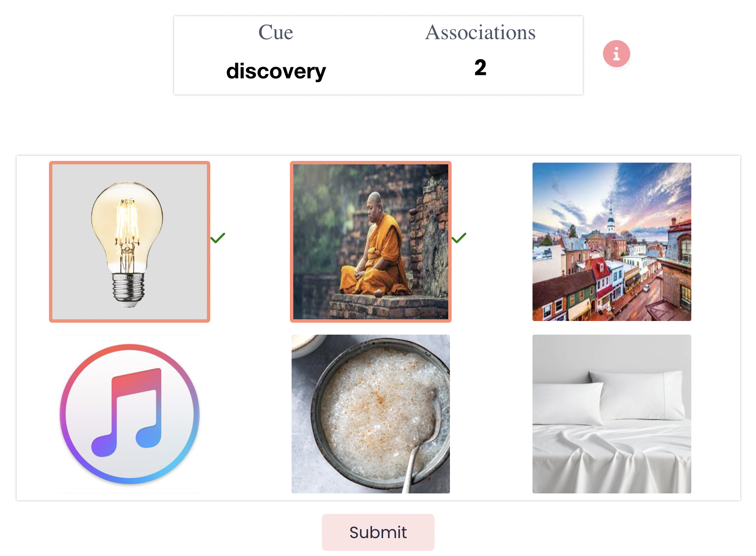Select the white bed sheets image
Image resolution: width=756 pixels, height=556 pixels.
click(x=612, y=414)
